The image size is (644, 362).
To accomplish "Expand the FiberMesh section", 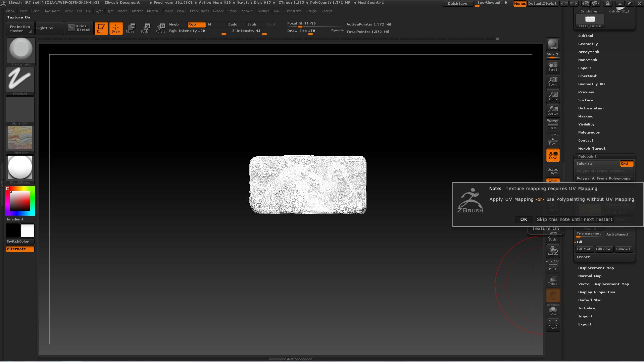I will click(x=588, y=76).
